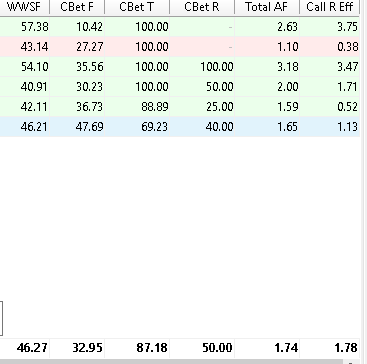Select the CBet F value 10.42

click(x=89, y=27)
